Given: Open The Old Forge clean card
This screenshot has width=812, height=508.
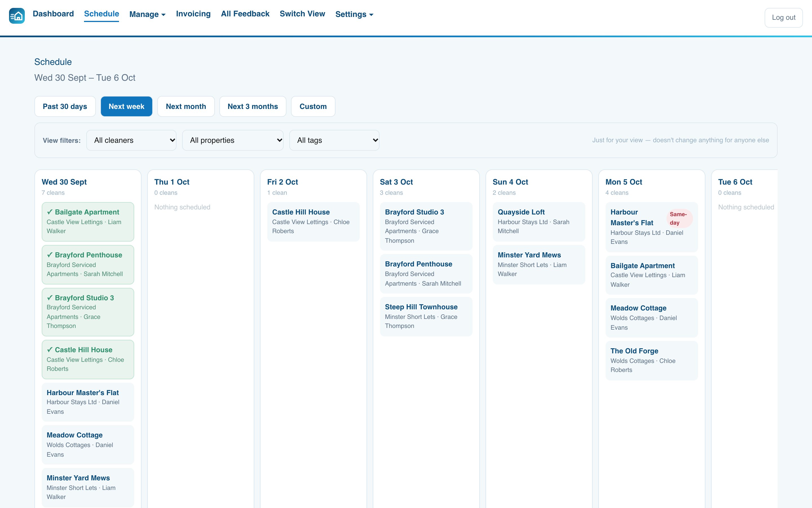Looking at the screenshot, I should pyautogui.click(x=652, y=360).
